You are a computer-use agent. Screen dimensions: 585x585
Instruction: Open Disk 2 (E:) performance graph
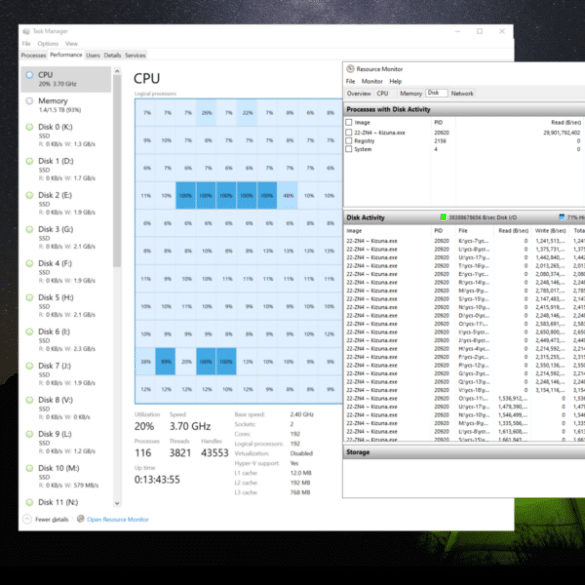(x=66, y=203)
